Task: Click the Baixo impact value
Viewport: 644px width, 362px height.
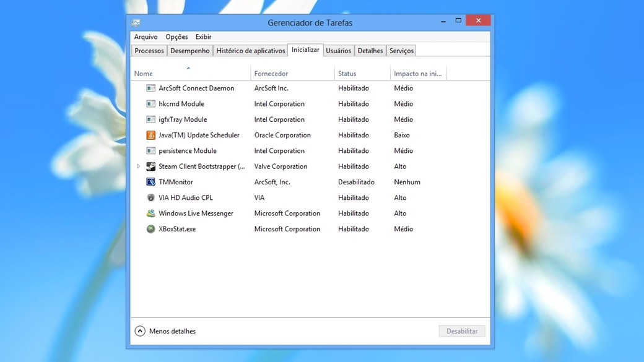Action: tap(402, 135)
